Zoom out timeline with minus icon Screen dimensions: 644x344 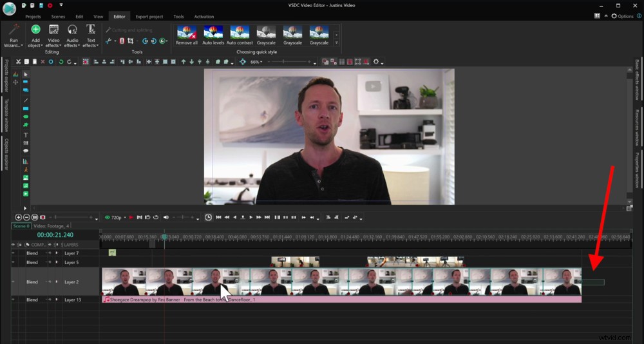(x=26, y=217)
